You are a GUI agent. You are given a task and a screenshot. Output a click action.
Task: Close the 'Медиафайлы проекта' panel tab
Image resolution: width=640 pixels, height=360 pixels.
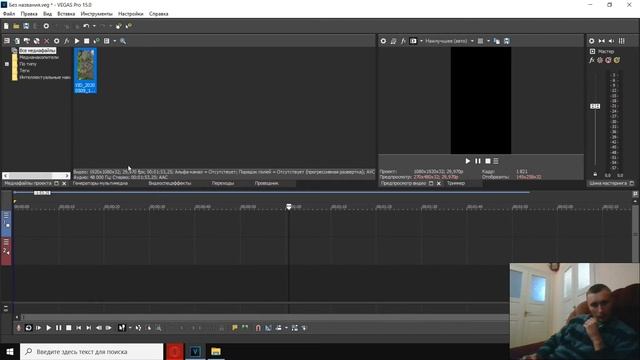[x=64, y=184]
